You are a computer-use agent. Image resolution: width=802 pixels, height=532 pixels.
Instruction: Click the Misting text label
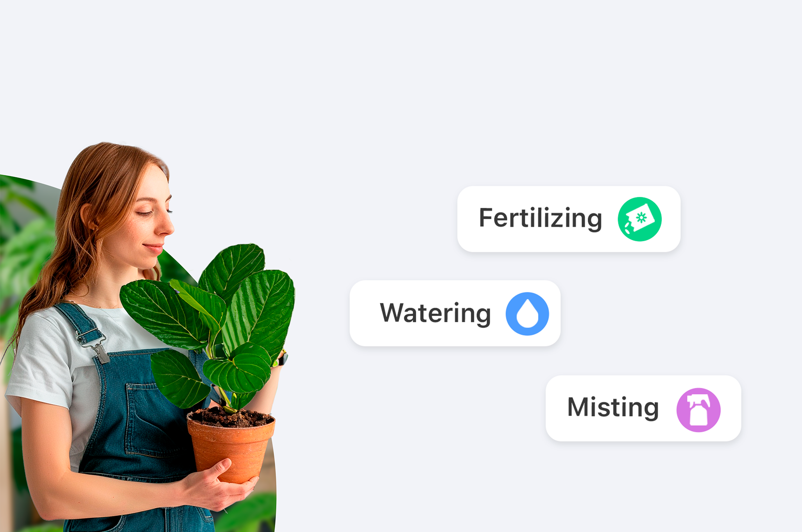pyautogui.click(x=613, y=408)
